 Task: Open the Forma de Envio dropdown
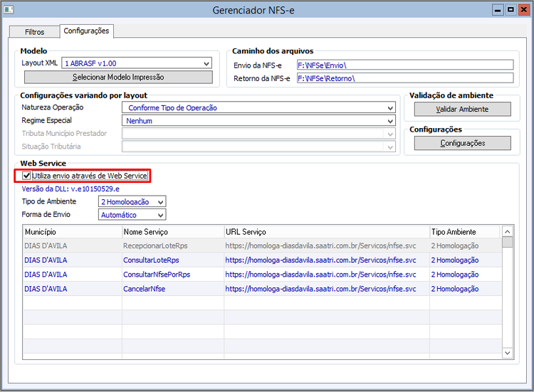161,215
